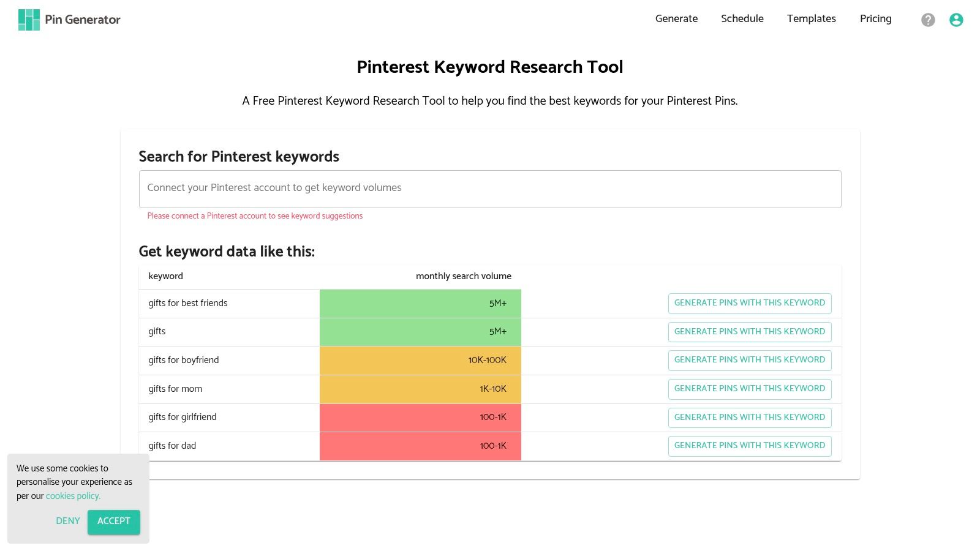This screenshot has width=980, height=551.
Task: Generate pins with the gifts keyword
Action: tap(750, 331)
